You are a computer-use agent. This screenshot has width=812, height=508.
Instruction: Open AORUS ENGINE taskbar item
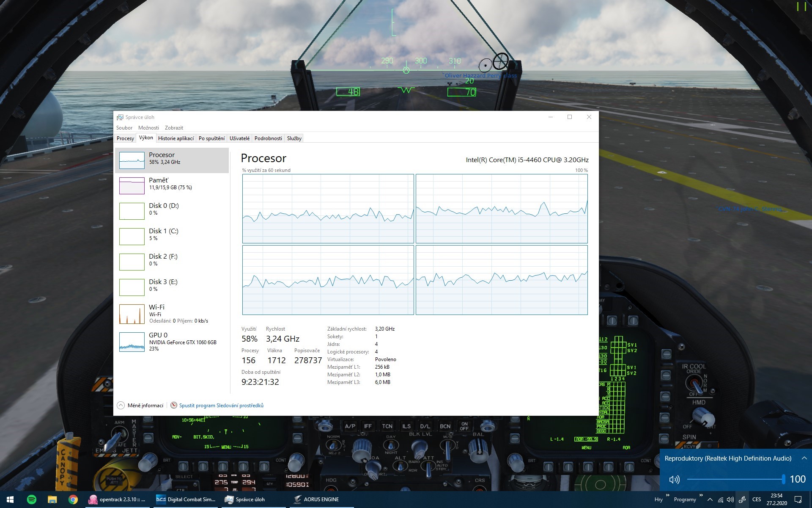pyautogui.click(x=316, y=500)
